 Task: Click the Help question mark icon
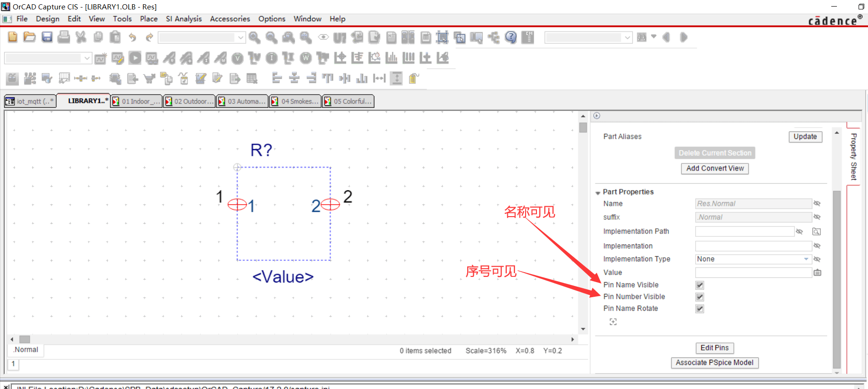click(x=511, y=37)
